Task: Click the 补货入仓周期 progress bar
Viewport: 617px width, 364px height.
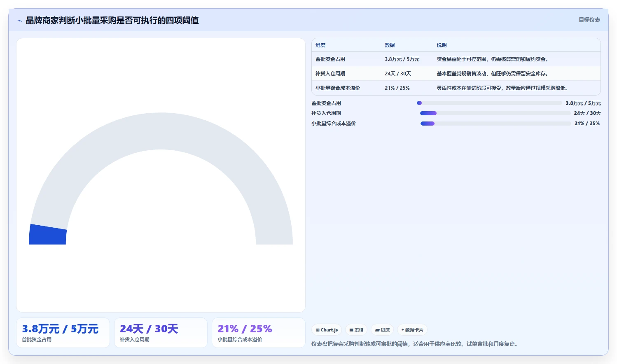Action: (495, 113)
